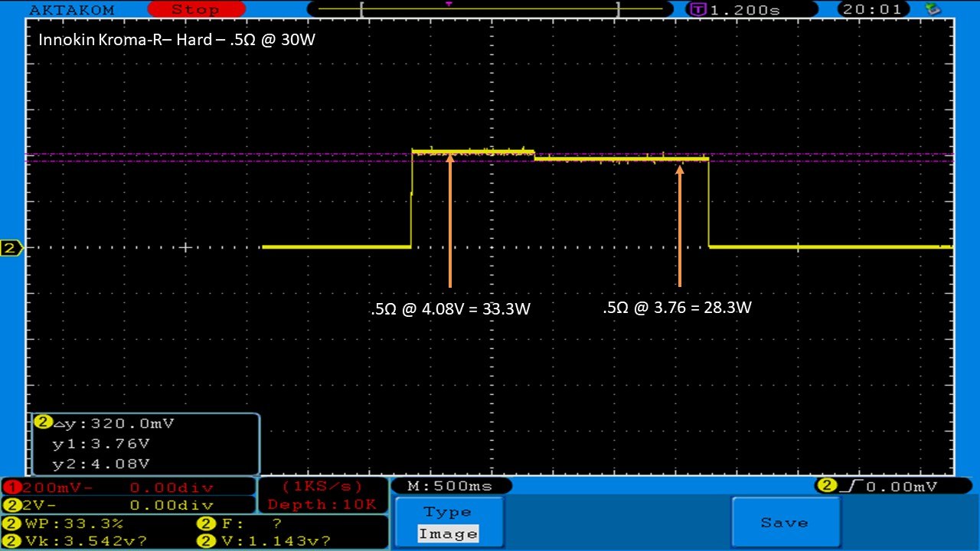The image size is (980, 551).
Task: Click the 0.00mV trigger level readout
Action: 900,486
